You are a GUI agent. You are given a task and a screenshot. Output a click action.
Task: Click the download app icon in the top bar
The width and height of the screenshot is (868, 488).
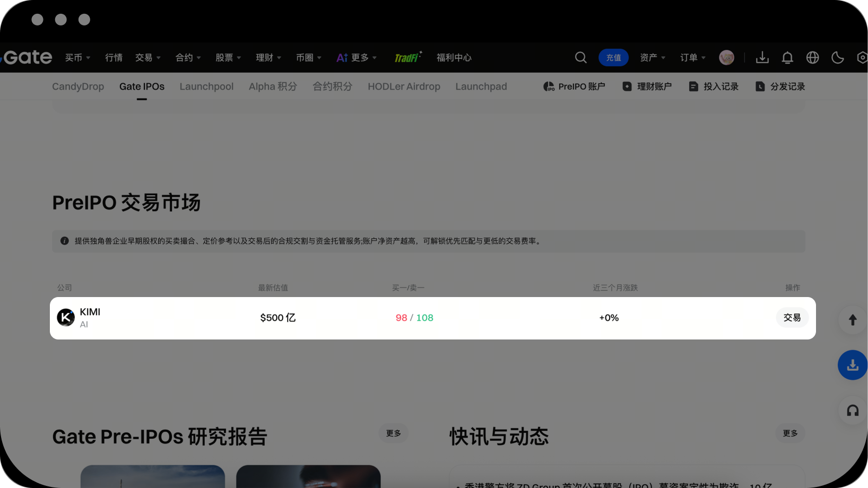tap(762, 57)
